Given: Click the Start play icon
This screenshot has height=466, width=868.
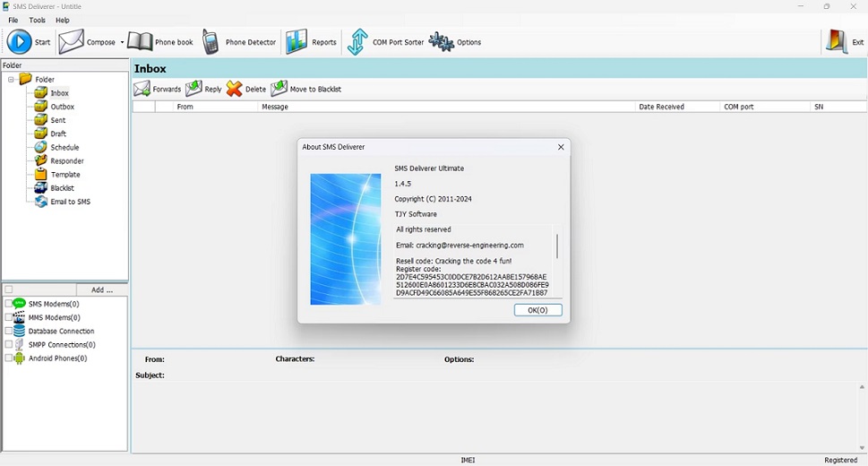Looking at the screenshot, I should point(20,42).
